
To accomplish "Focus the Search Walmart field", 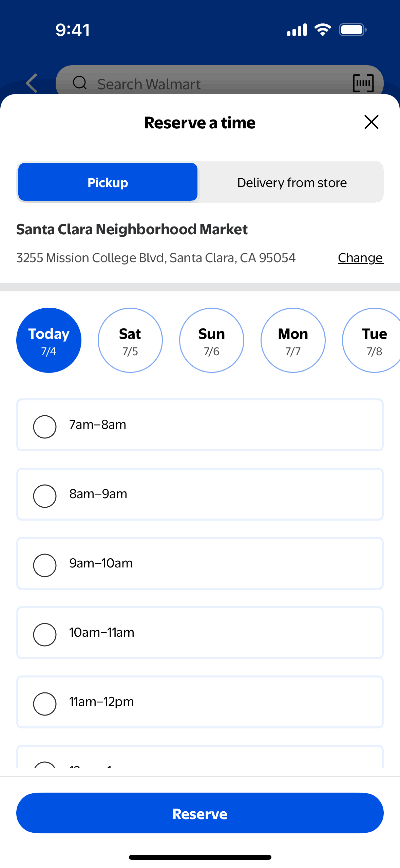I will [210, 84].
